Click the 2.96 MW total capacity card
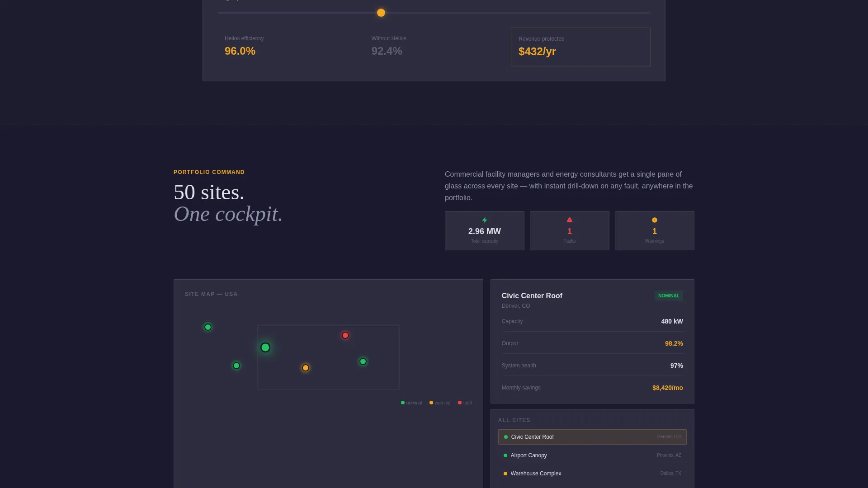Viewport: 868px width, 488px height. coord(485,230)
